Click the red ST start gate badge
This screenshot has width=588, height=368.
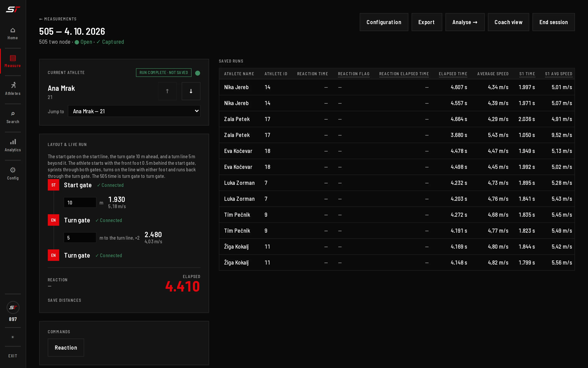(53, 185)
